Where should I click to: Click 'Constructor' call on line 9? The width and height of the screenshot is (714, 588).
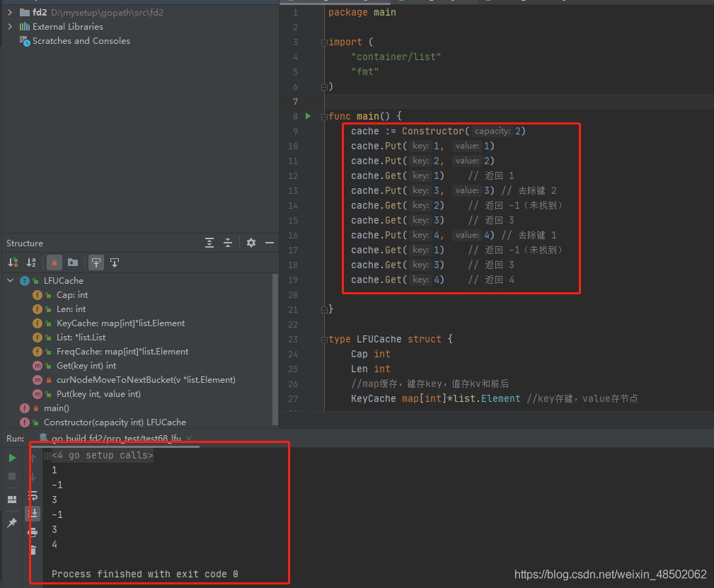[433, 131]
